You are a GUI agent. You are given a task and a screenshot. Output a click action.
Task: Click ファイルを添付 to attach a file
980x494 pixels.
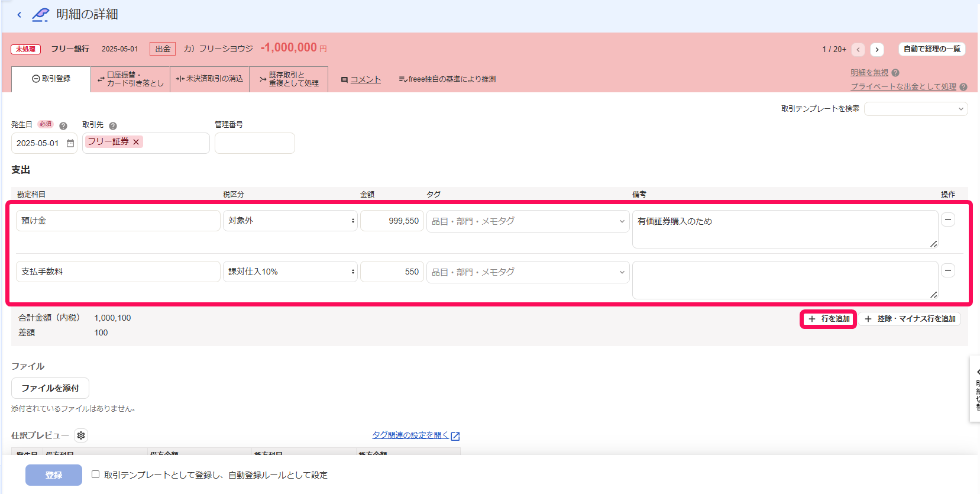pyautogui.click(x=50, y=388)
